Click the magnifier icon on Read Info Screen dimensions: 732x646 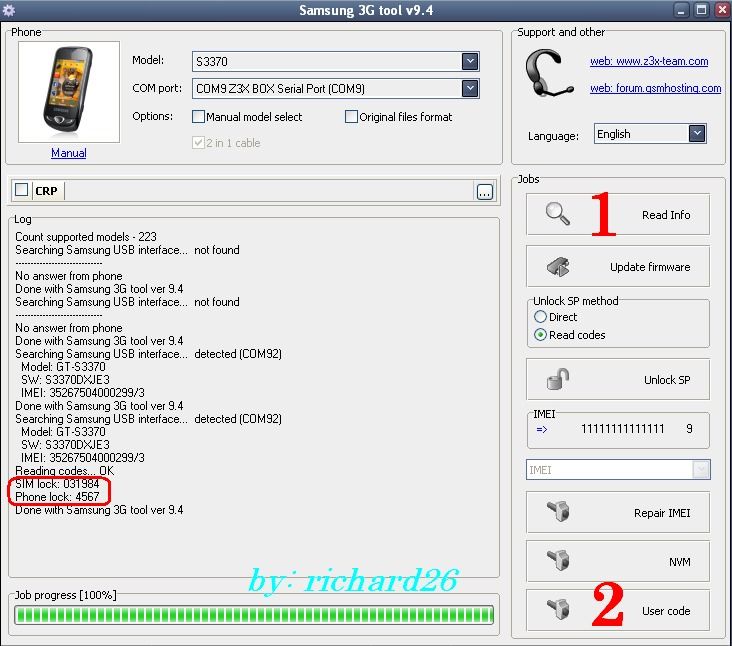(558, 214)
